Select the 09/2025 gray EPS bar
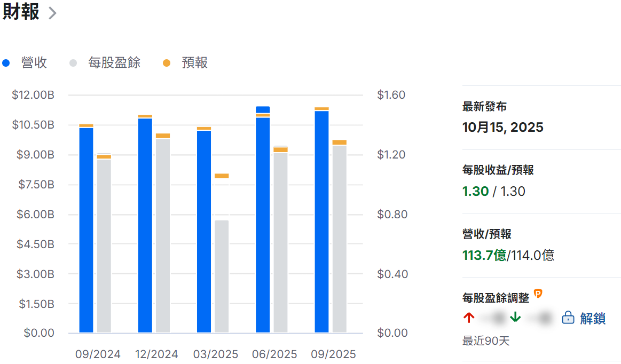The width and height of the screenshot is (621, 364). point(339,239)
